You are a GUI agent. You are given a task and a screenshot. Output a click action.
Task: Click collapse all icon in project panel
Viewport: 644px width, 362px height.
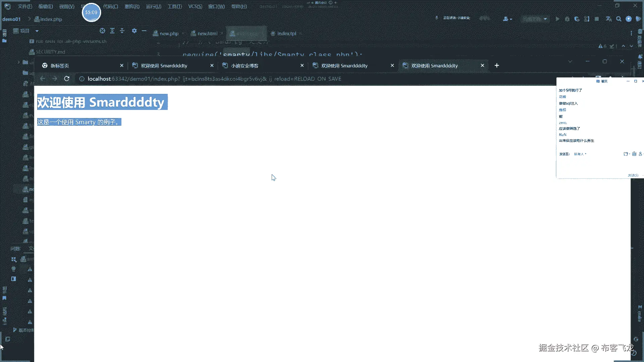[x=122, y=31]
